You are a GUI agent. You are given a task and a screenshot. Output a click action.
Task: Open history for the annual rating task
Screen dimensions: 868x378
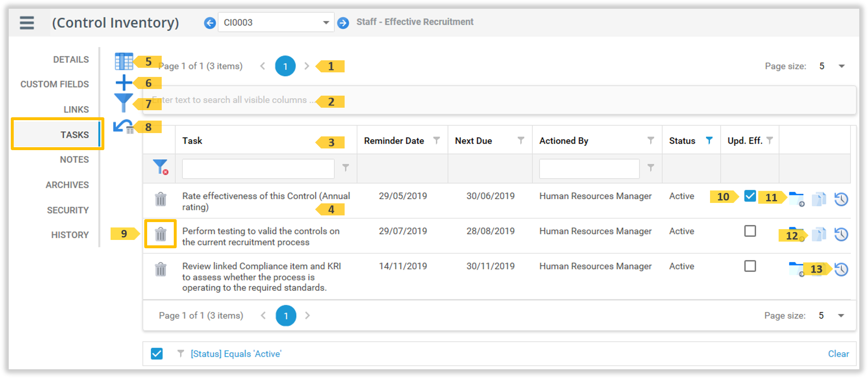[841, 199]
